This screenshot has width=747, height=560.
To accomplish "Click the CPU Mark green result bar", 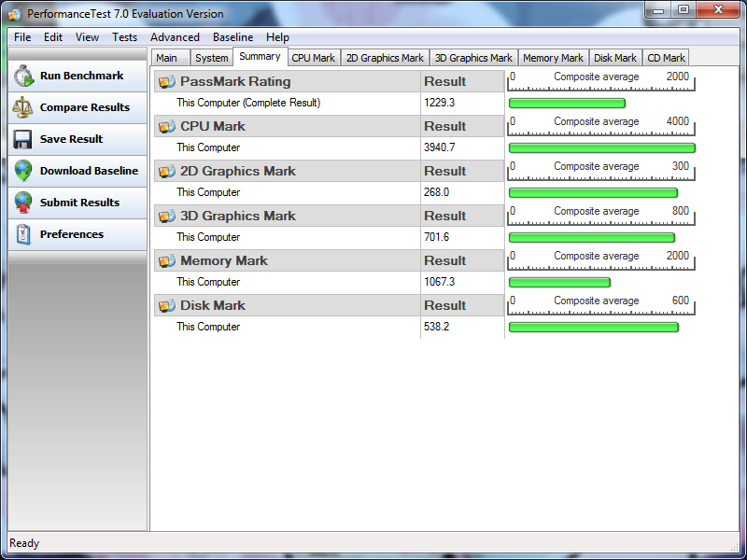I will pos(602,148).
